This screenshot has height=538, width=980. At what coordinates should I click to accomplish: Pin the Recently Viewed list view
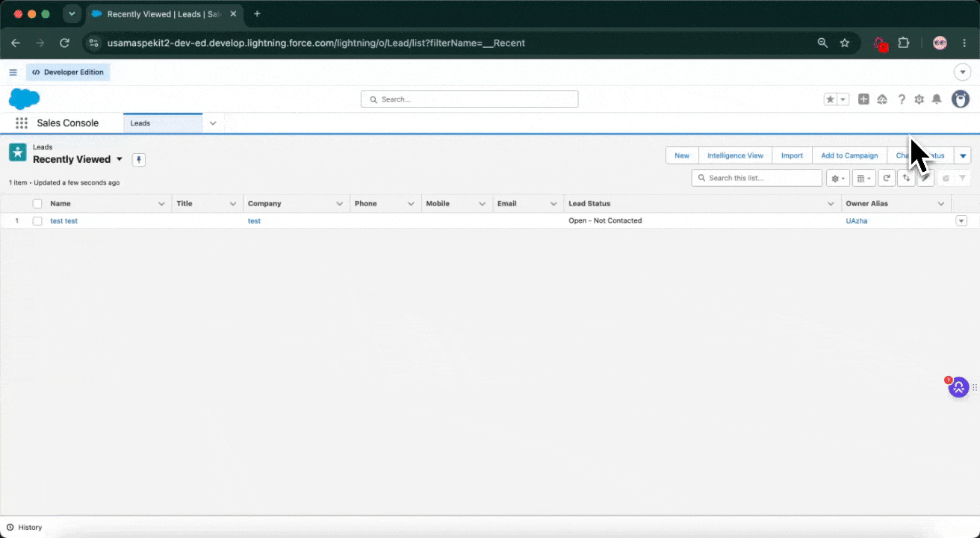pos(138,160)
